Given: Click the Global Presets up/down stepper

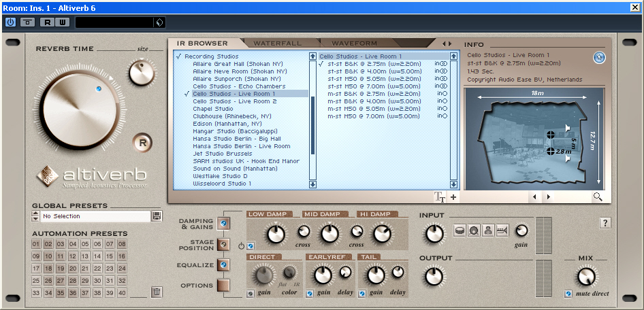Looking at the screenshot, I should click(35, 216).
